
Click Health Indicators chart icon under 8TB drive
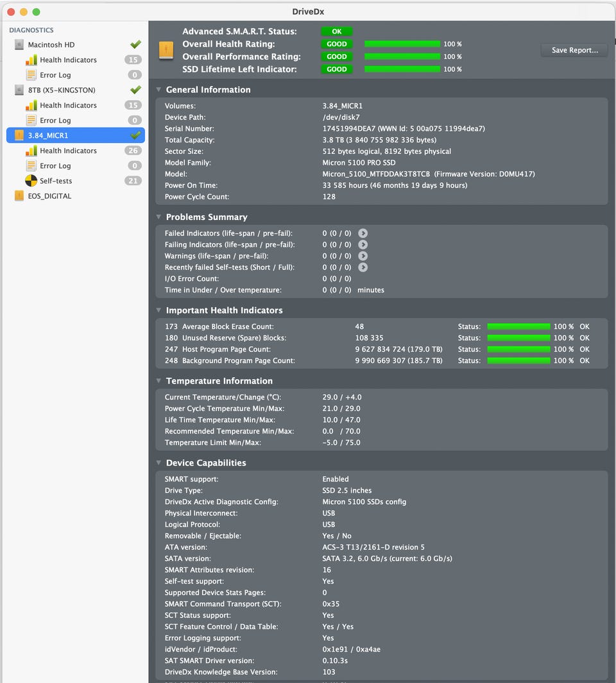click(31, 105)
